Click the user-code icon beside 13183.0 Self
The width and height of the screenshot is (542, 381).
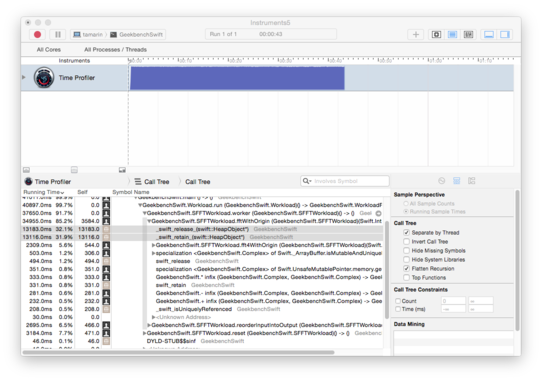[x=106, y=229]
